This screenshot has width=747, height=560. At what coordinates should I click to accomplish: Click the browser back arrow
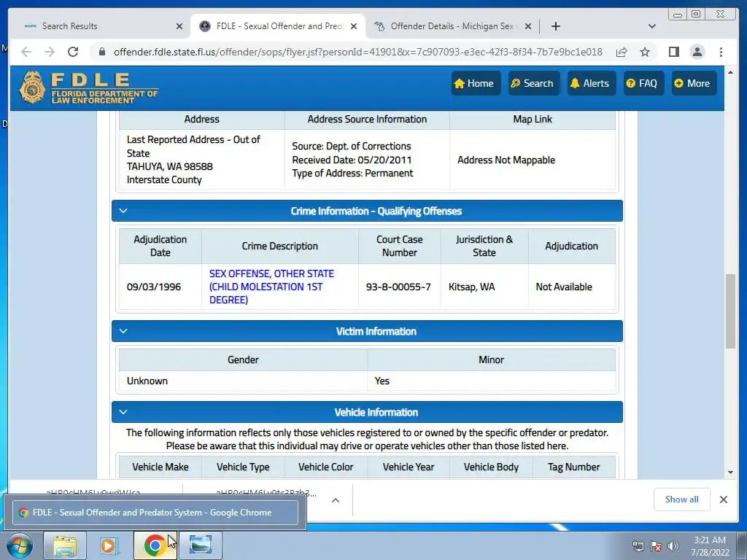(26, 52)
